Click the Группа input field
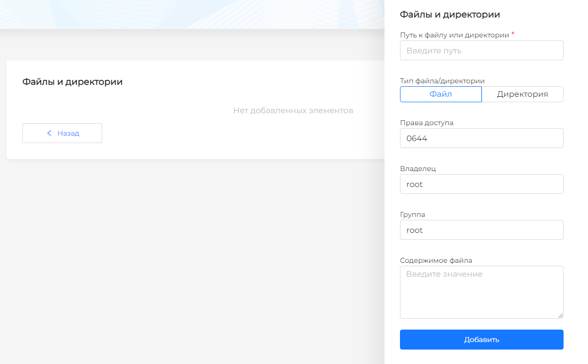 tap(481, 230)
